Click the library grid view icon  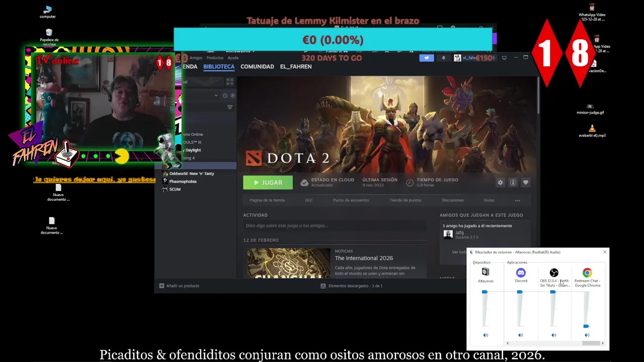coord(230,81)
